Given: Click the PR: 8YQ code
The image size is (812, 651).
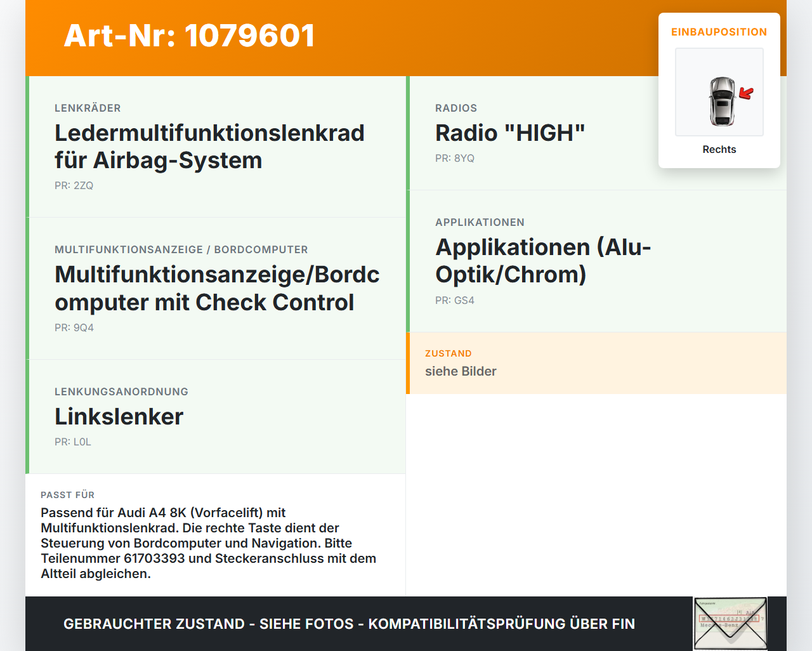Looking at the screenshot, I should pyautogui.click(x=455, y=159).
